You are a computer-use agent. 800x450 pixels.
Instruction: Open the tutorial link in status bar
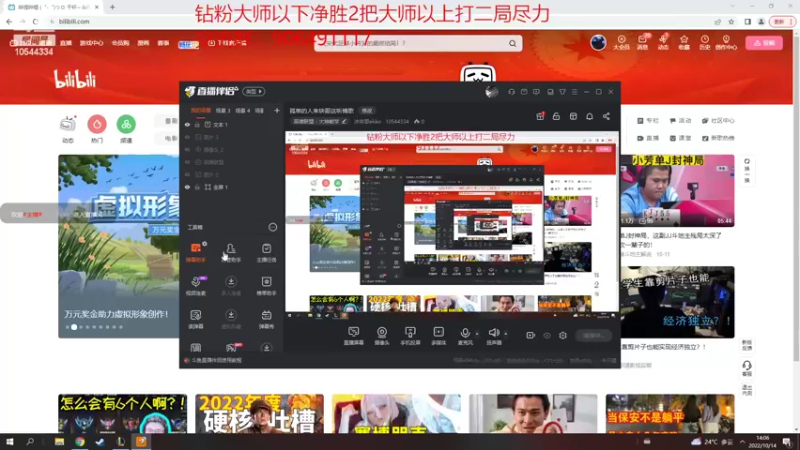(x=217, y=360)
